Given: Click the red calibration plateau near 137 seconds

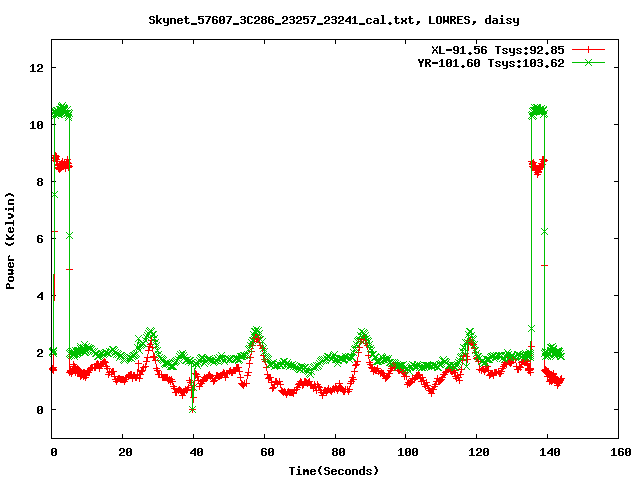Looking at the screenshot, I should 538,167.
